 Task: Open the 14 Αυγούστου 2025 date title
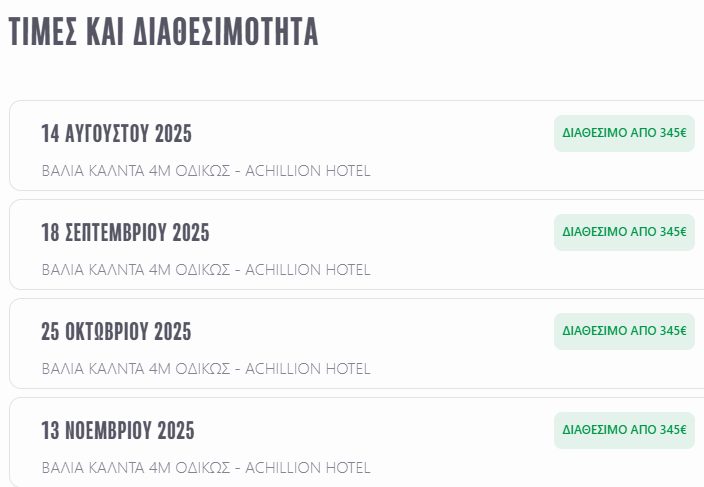(x=116, y=134)
